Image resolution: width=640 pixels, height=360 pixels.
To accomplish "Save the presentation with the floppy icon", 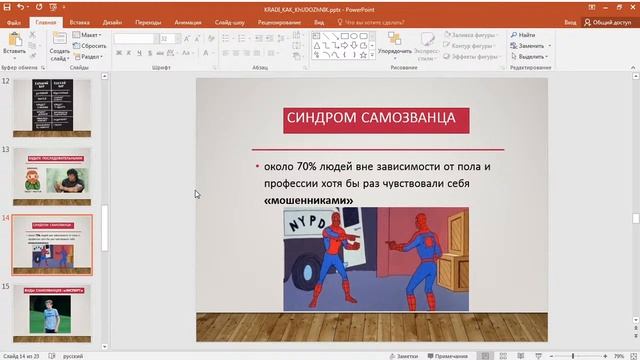I will [7, 7].
